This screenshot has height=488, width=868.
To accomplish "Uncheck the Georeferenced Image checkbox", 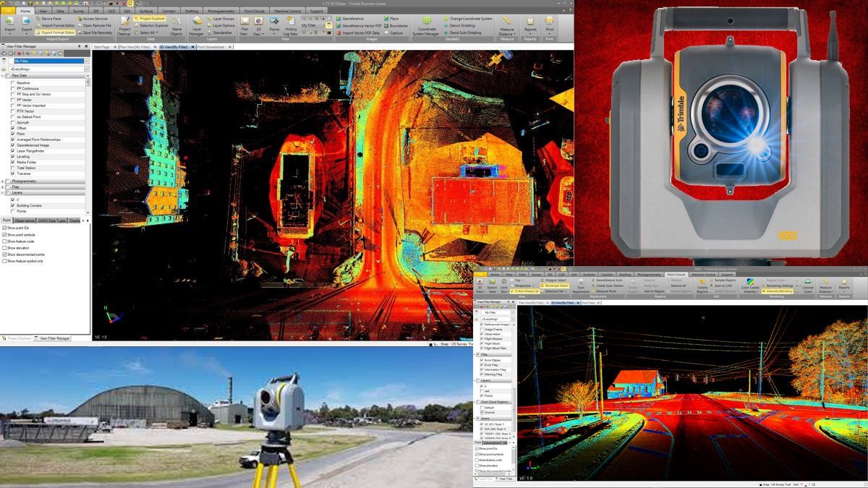I will pos(12,145).
